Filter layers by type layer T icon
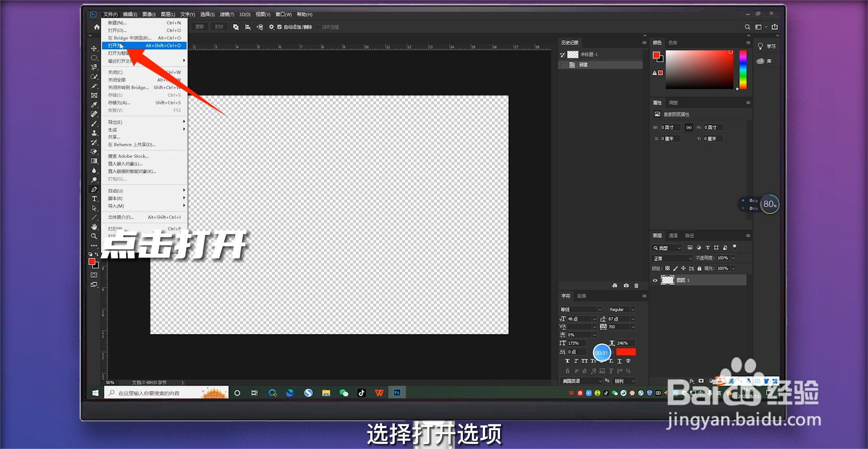Image resolution: width=868 pixels, height=449 pixels. (708, 248)
